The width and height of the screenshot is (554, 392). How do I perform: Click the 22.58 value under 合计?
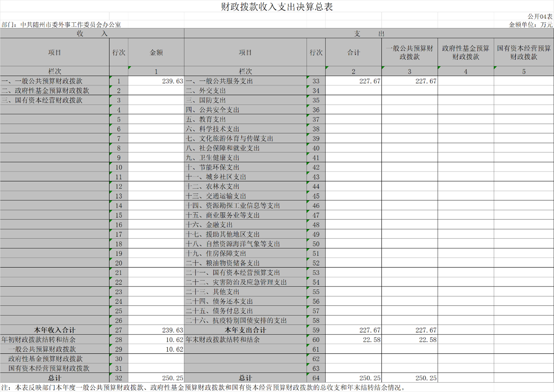353,339
